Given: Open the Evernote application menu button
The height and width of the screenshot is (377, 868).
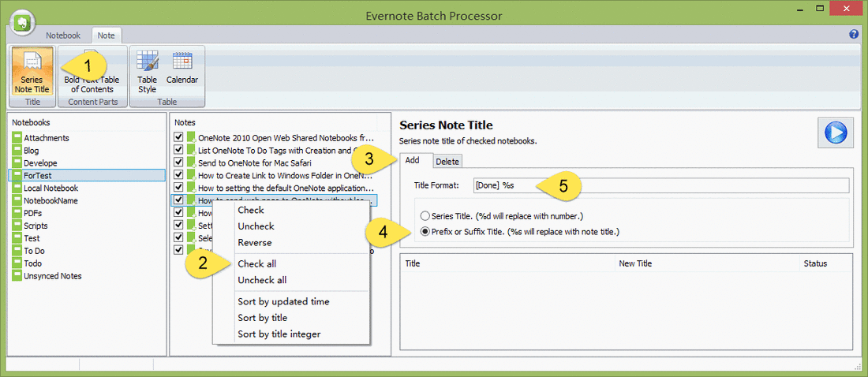Looking at the screenshot, I should (22, 23).
